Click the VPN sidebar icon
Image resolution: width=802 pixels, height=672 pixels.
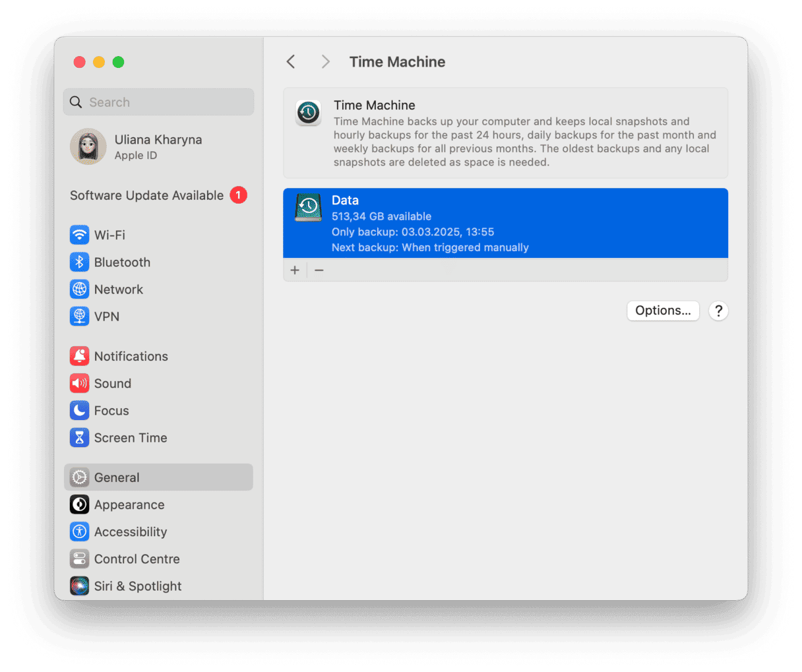tap(79, 317)
